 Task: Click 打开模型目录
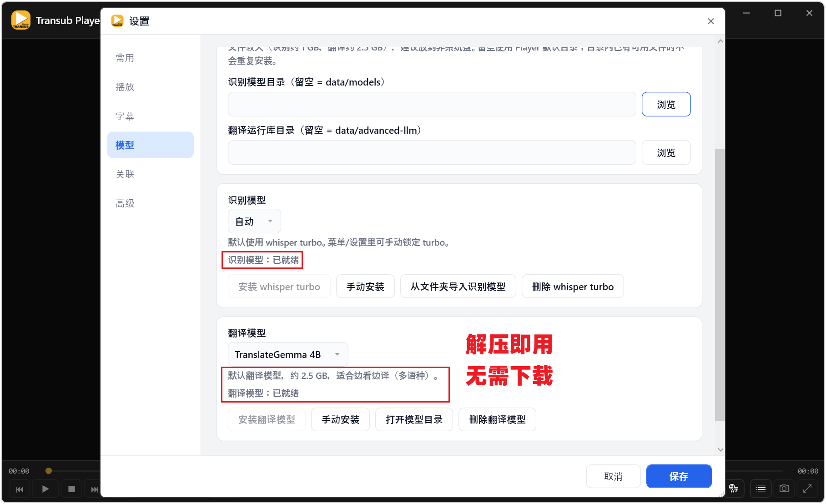click(414, 419)
